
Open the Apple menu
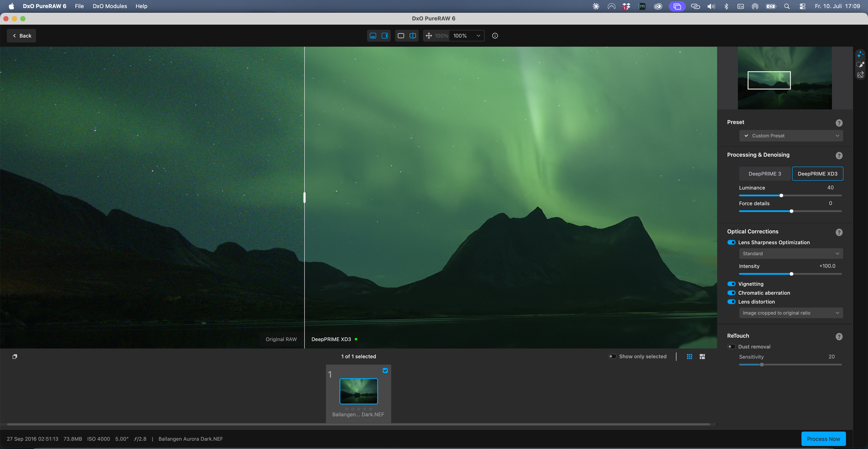pos(11,6)
